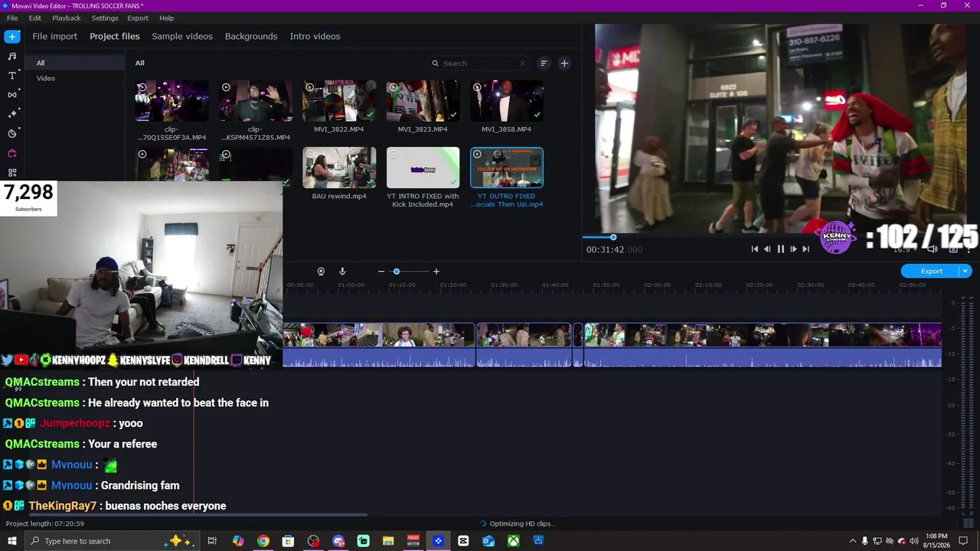This screenshot has height=551, width=980.
Task: Open the File menu
Action: tap(12, 18)
